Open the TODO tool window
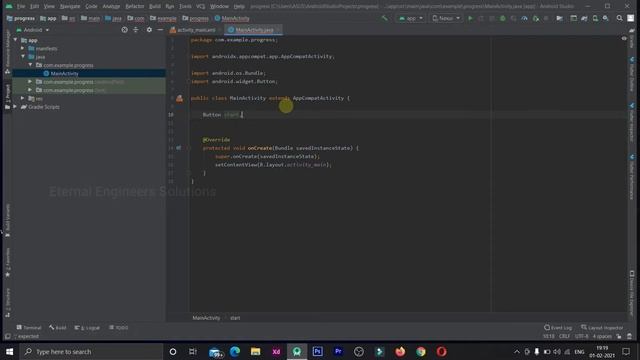The width and height of the screenshot is (640, 360). [x=118, y=327]
